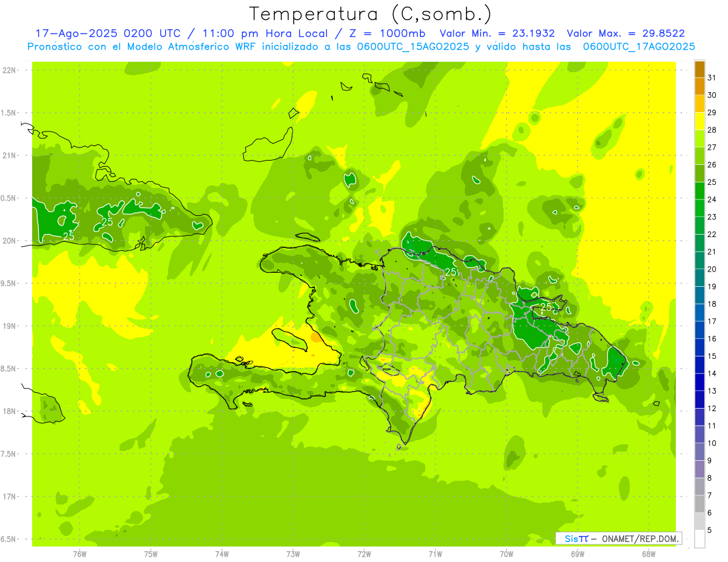Click the legend value label "25" on color bar

tap(712, 182)
